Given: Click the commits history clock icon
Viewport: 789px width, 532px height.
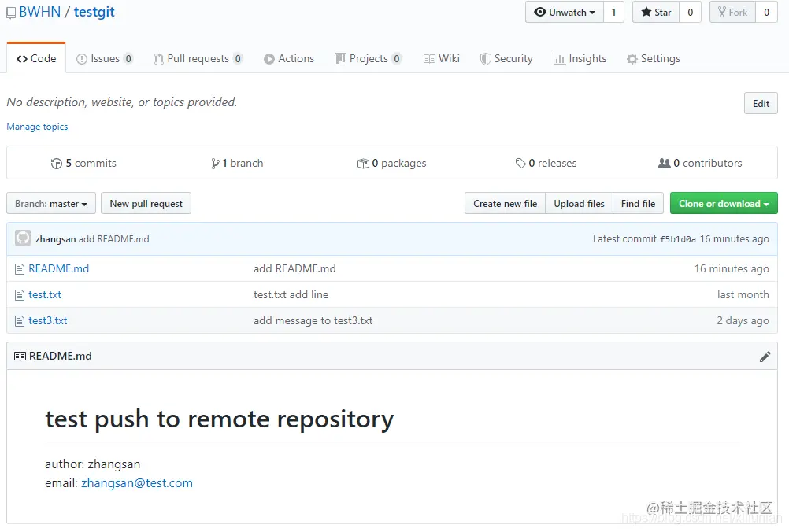Looking at the screenshot, I should (x=57, y=164).
